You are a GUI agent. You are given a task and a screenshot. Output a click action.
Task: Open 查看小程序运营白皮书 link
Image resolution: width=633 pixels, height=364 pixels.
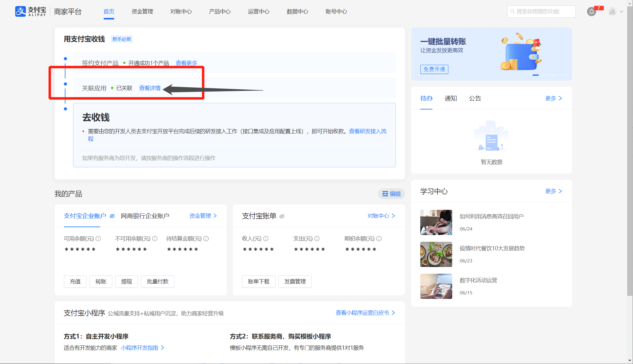pos(365,313)
